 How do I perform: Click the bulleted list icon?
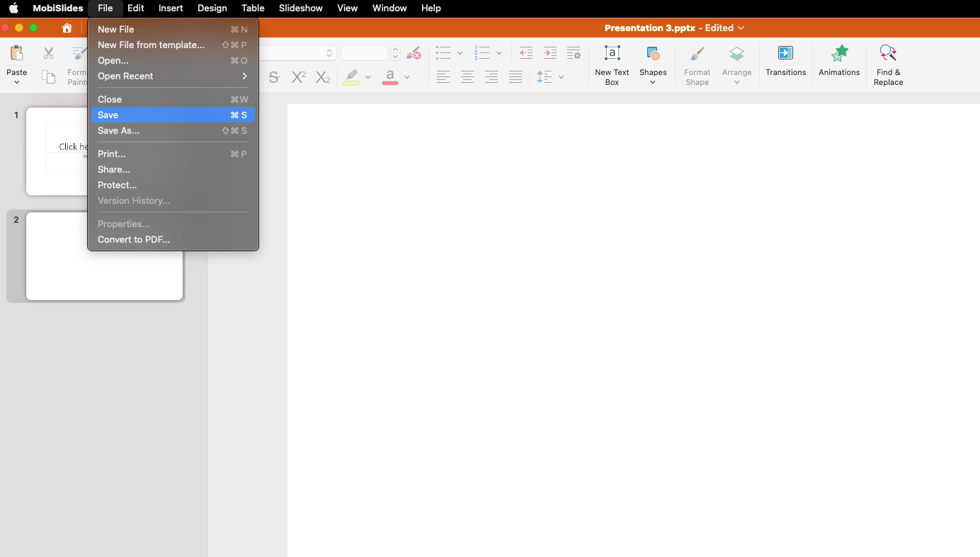click(x=443, y=53)
